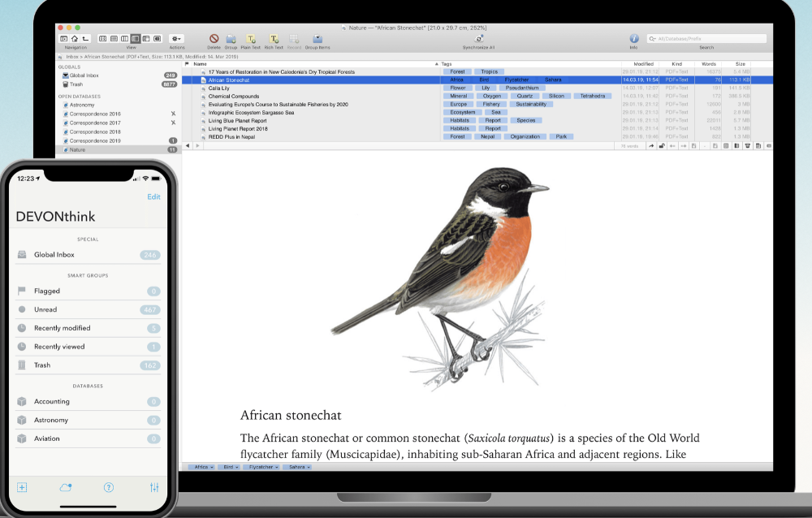Tap the help question mark icon
812x518 pixels.
point(109,487)
